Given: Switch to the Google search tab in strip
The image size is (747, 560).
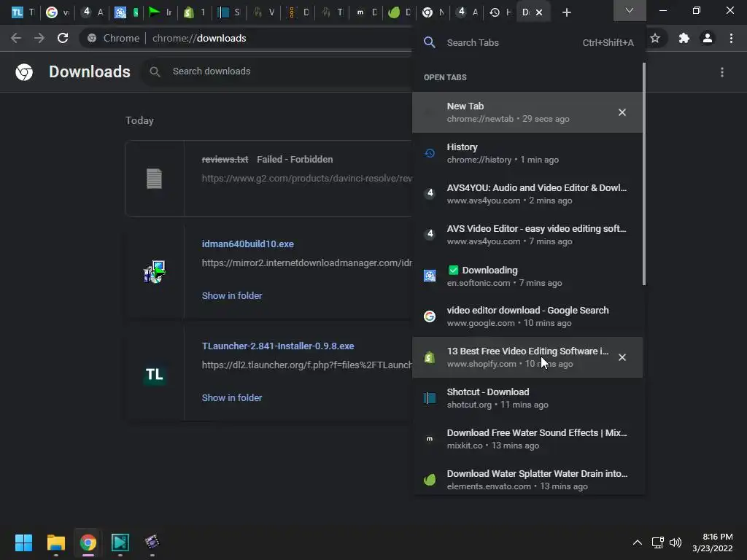Looking at the screenshot, I should coord(57,12).
